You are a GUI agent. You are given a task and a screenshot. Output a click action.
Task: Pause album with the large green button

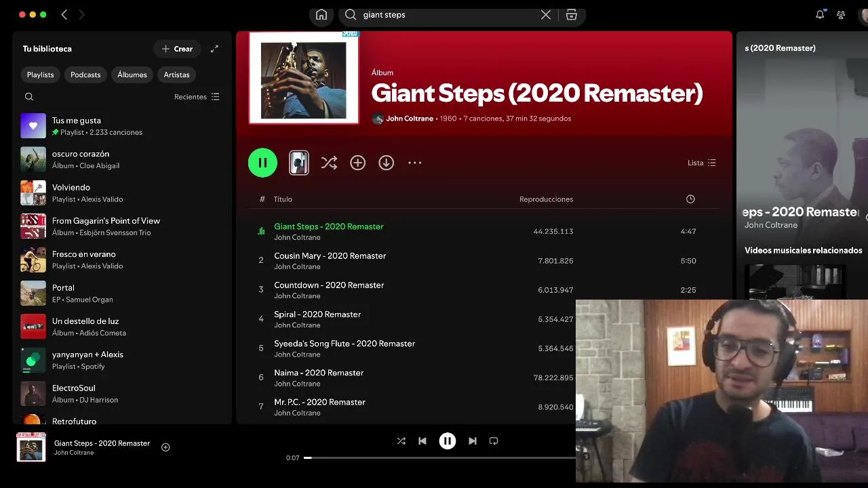pos(262,163)
